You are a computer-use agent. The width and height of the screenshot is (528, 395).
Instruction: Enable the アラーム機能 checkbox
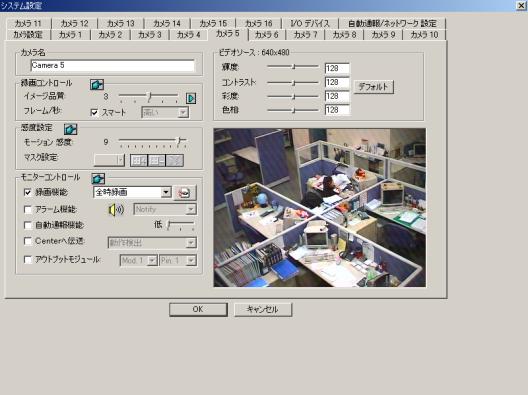click(28, 210)
